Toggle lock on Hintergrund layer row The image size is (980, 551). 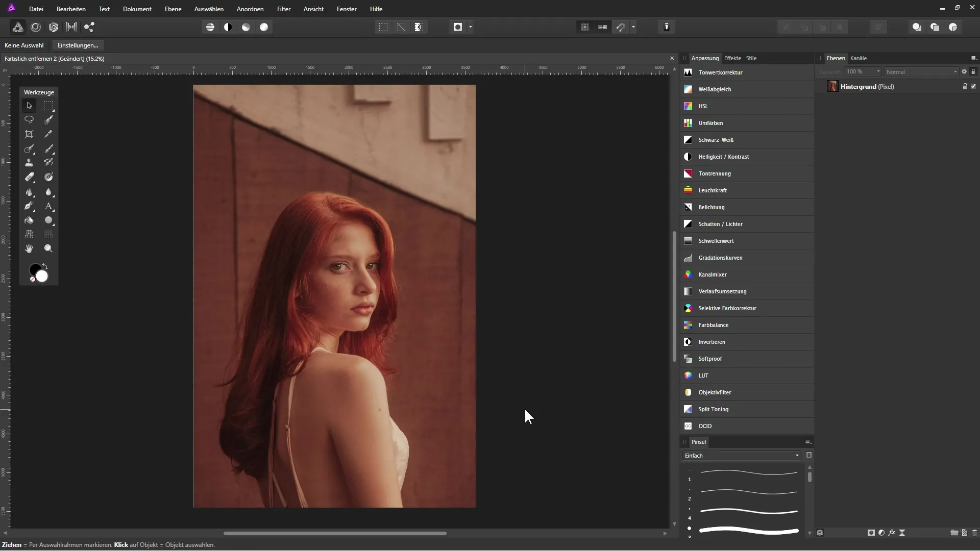(965, 87)
